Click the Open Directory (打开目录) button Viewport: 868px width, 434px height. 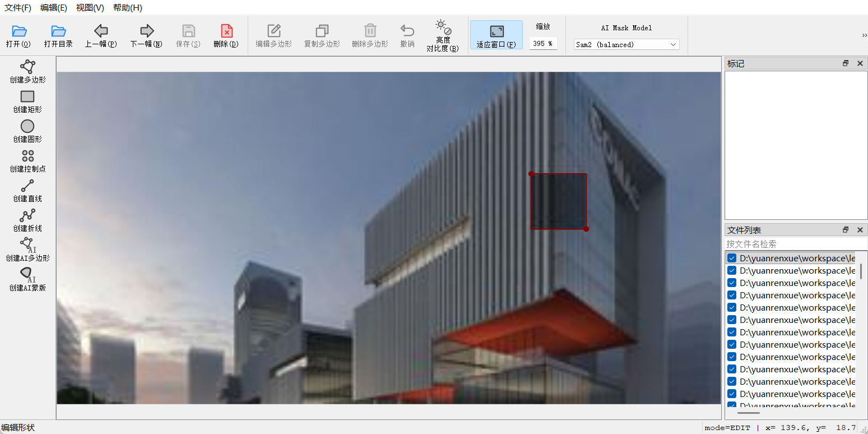coord(58,35)
